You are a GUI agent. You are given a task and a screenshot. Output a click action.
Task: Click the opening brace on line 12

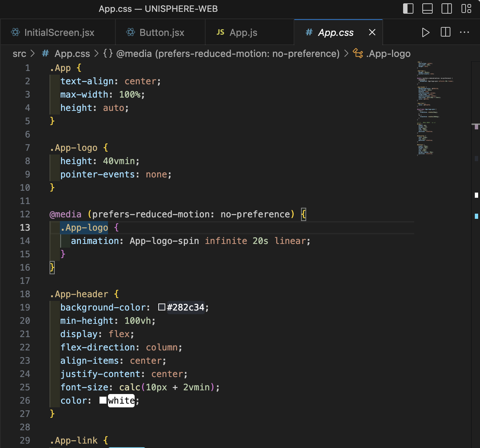[x=304, y=214]
